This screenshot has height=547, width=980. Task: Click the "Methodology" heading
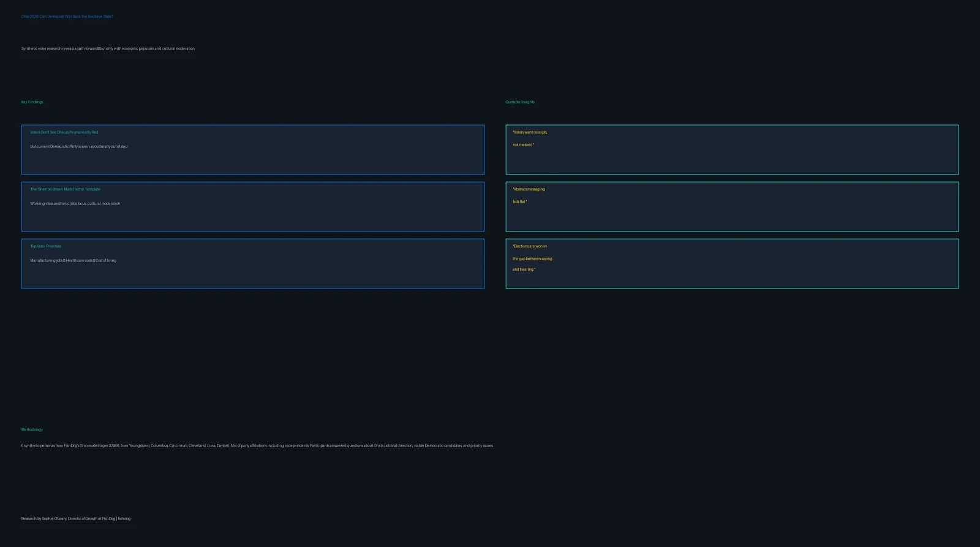point(32,429)
